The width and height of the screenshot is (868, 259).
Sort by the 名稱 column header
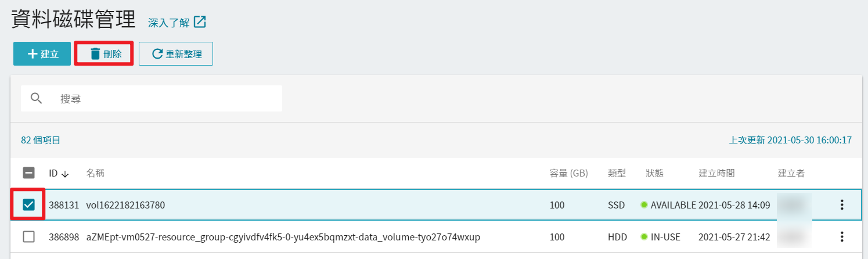click(95, 173)
